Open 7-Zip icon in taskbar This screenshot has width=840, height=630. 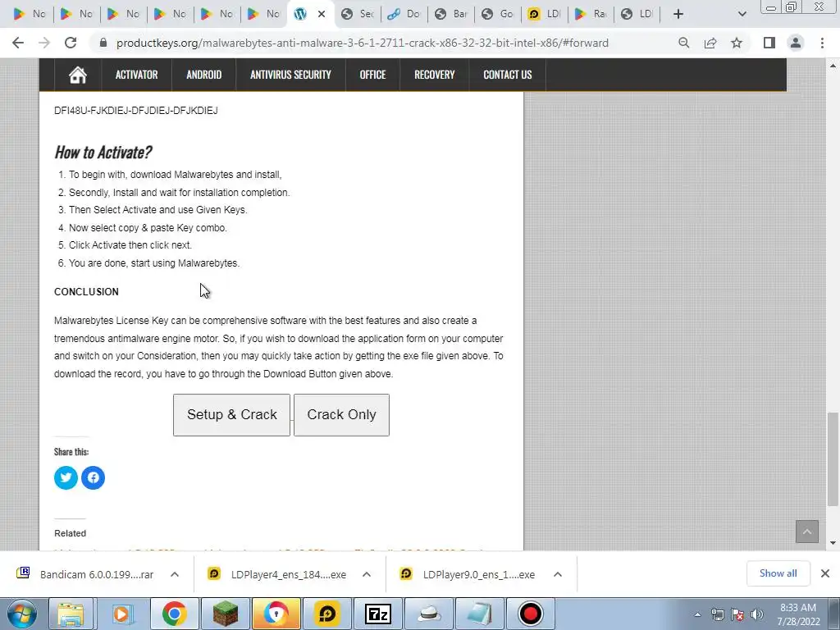(x=377, y=614)
